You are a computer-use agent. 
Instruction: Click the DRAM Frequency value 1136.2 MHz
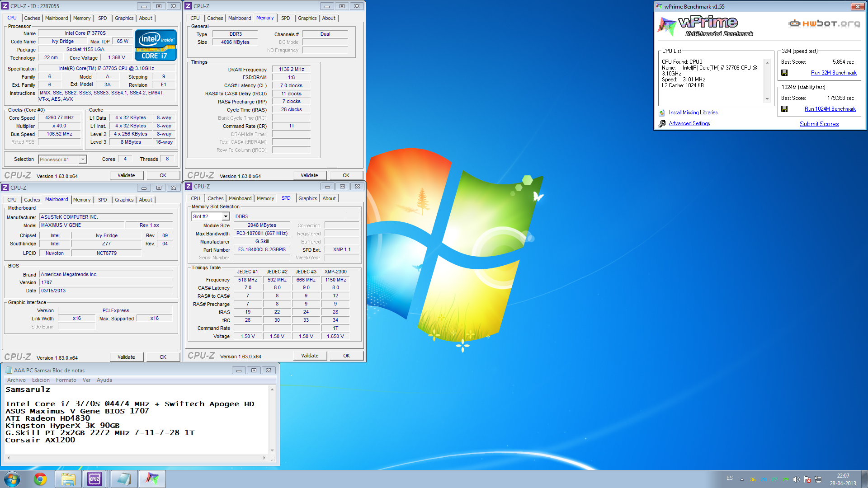(292, 69)
